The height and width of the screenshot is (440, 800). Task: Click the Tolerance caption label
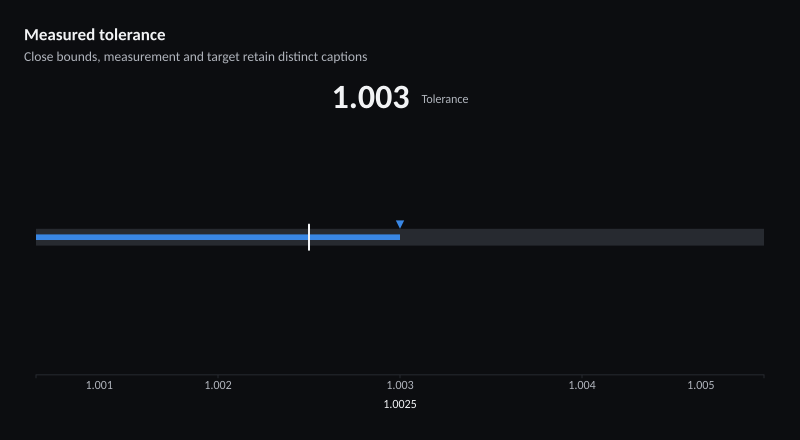click(445, 99)
